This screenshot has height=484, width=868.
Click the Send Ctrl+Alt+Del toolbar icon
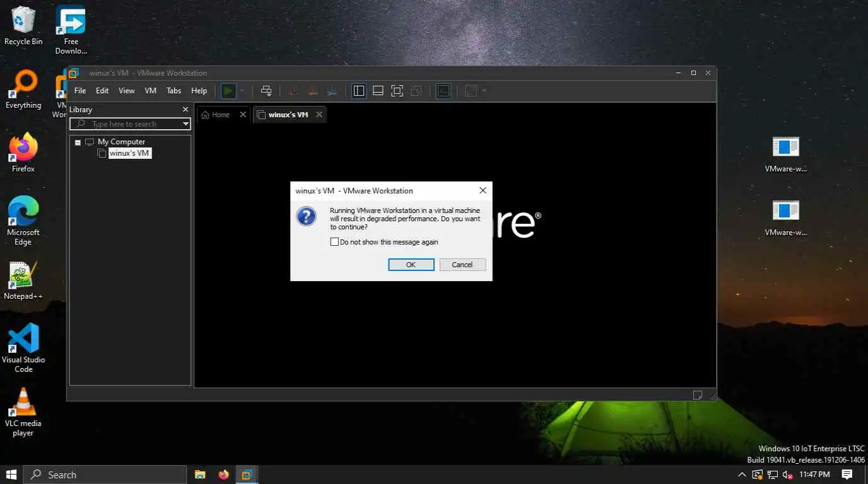pyautogui.click(x=266, y=91)
